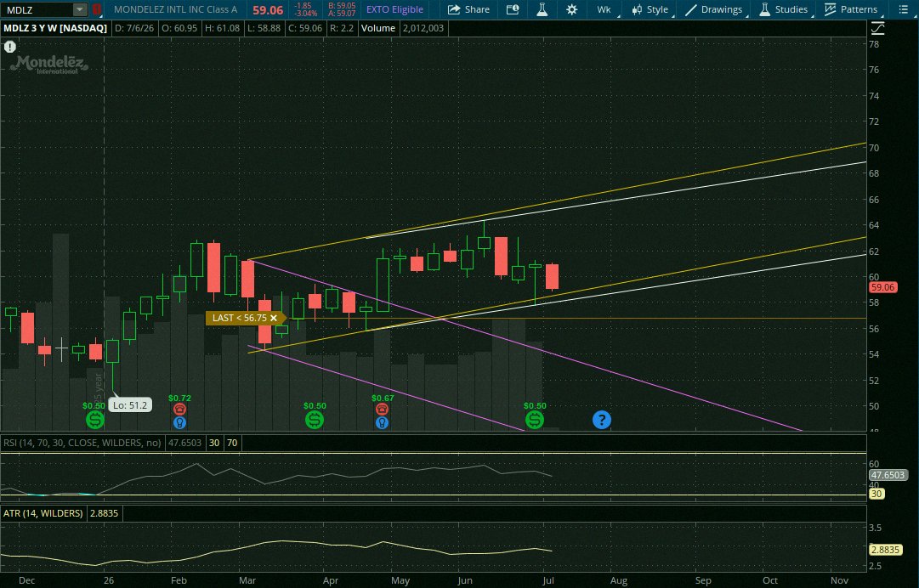Image resolution: width=919 pixels, height=588 pixels.
Task: Click the ATR (14, WILDERS) study label
Action: pos(43,513)
